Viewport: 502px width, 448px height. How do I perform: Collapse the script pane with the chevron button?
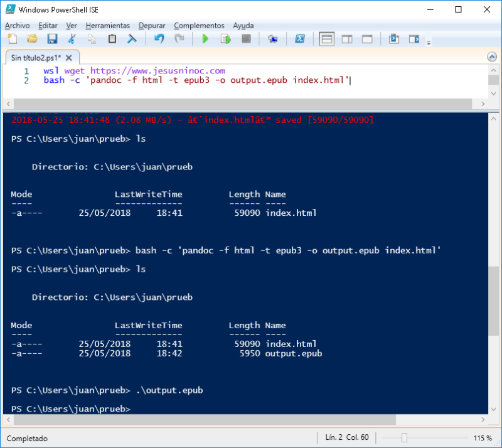click(492, 56)
